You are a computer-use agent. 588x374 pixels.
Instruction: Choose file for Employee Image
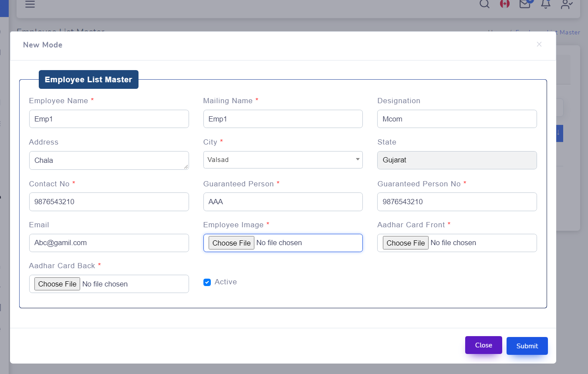click(231, 243)
